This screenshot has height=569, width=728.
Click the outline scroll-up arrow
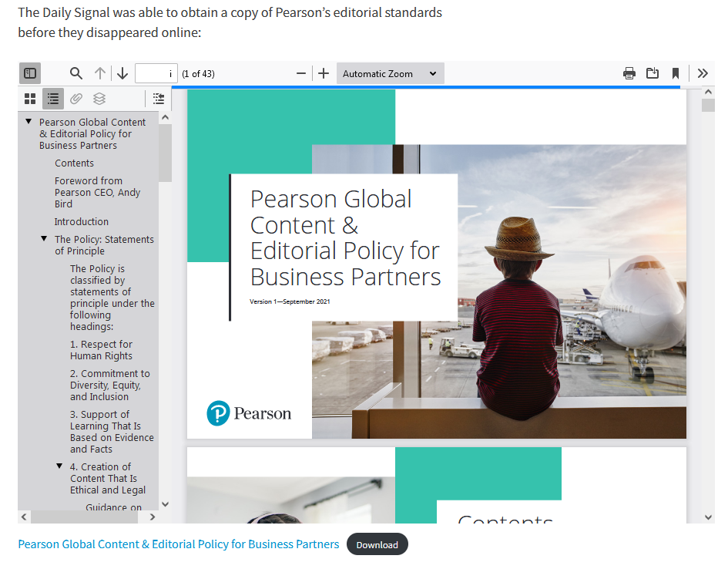(x=166, y=118)
